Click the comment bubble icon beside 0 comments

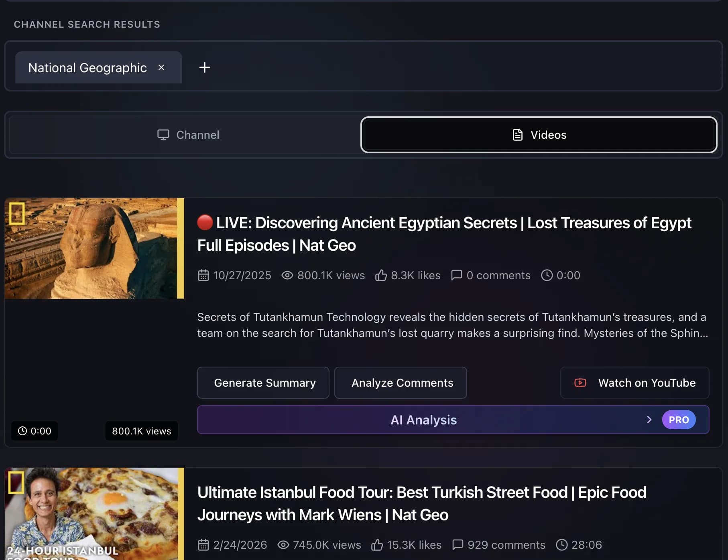point(457,275)
